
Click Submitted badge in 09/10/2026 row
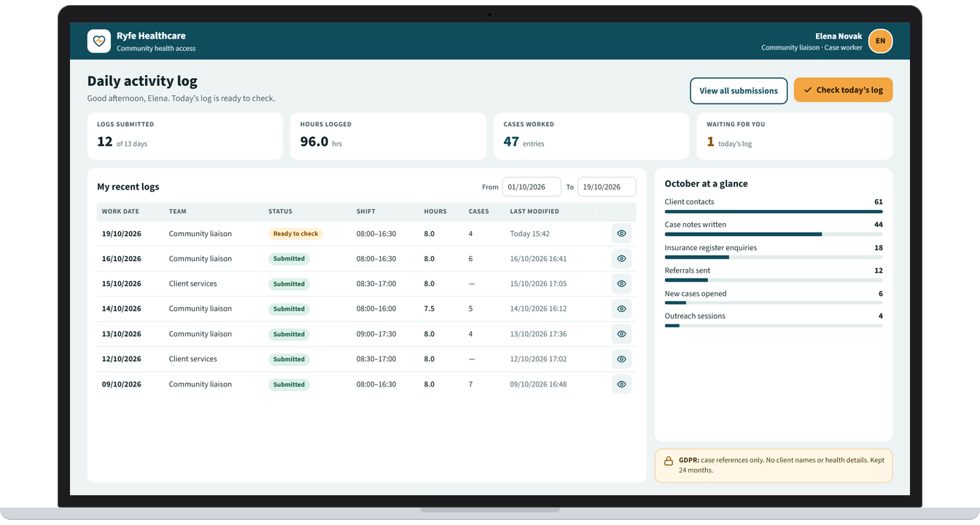point(289,384)
